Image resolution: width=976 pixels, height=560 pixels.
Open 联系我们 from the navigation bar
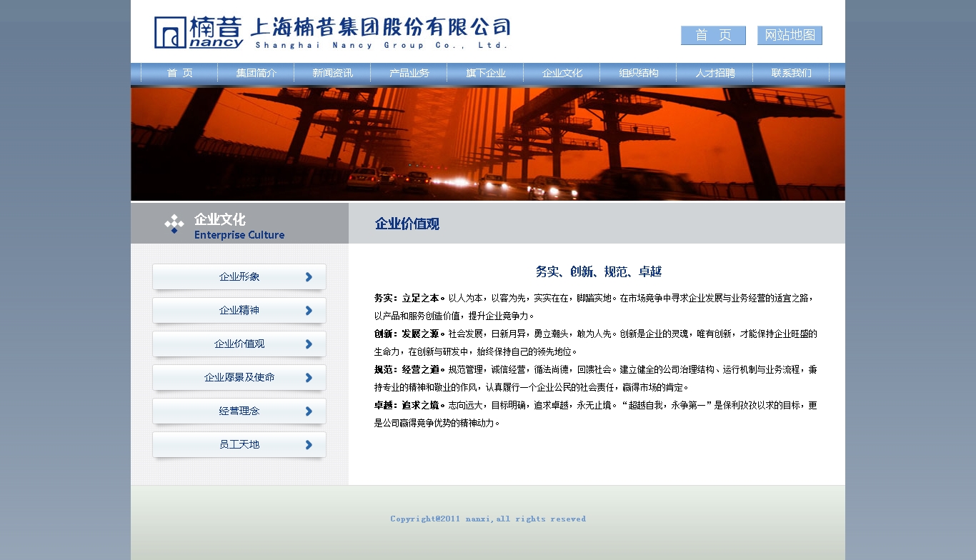pos(792,73)
